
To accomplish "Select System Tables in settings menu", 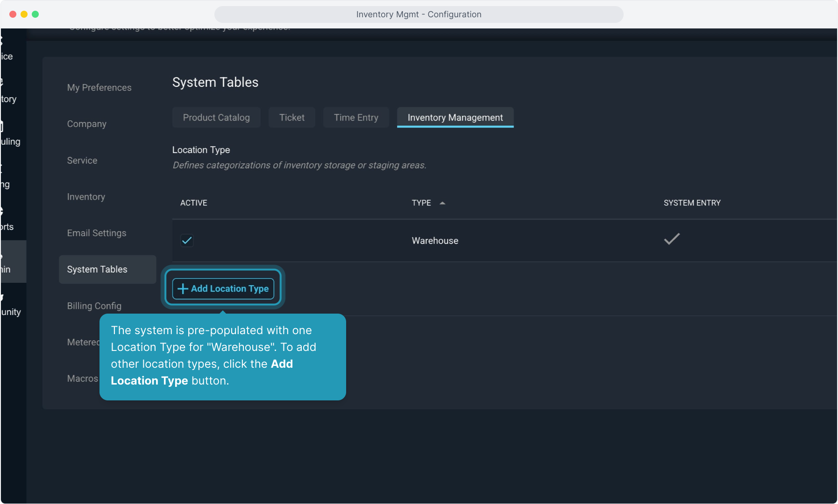I will pyautogui.click(x=97, y=270).
